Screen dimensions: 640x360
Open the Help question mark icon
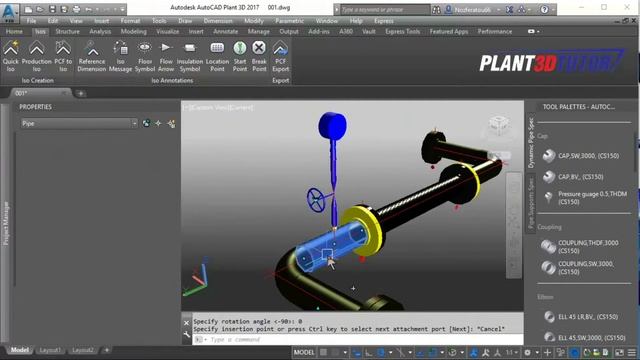pyautogui.click(x=544, y=9)
